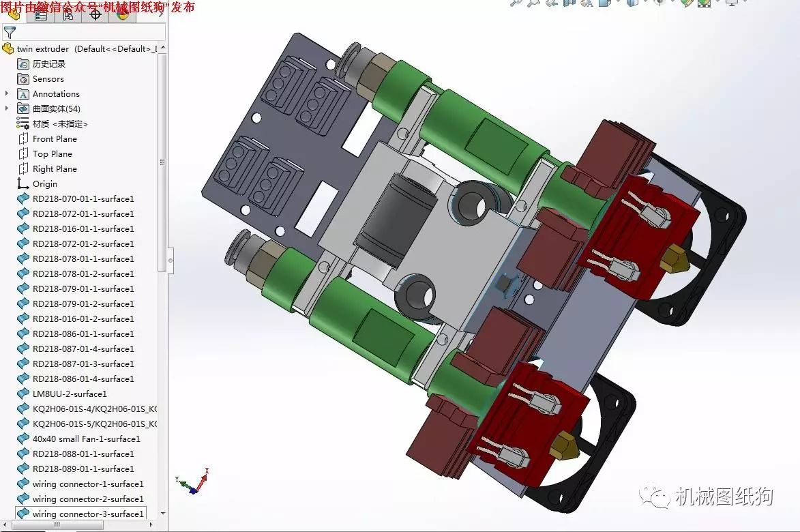
Task: Click surface icon beside RD218-072-01-1-surface1
Action: 23,213
